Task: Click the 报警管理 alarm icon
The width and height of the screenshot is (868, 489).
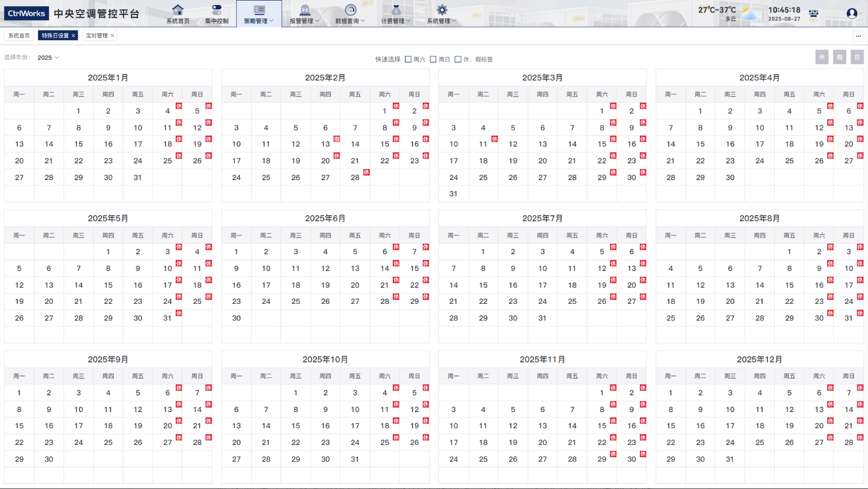Action: point(305,10)
